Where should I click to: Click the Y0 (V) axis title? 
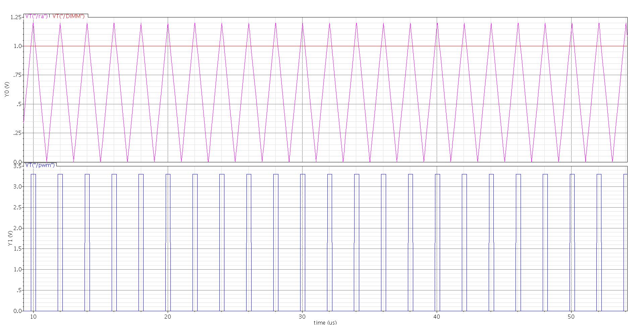[7, 90]
